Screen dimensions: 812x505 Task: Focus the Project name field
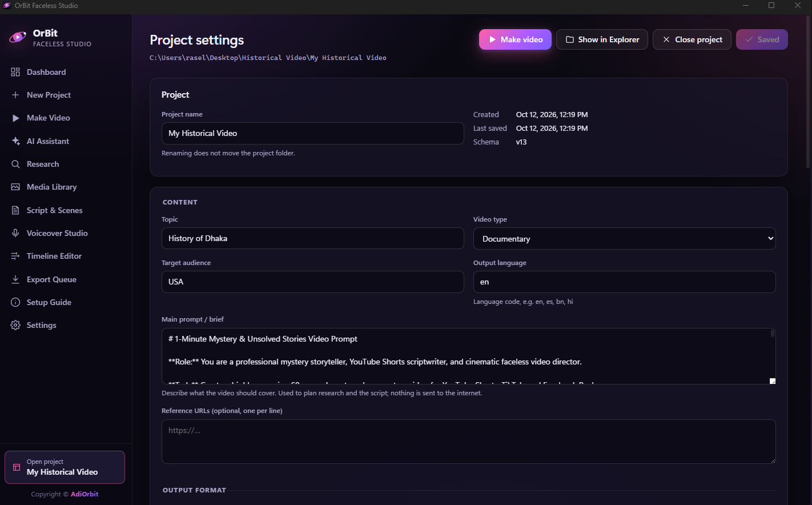(x=312, y=133)
